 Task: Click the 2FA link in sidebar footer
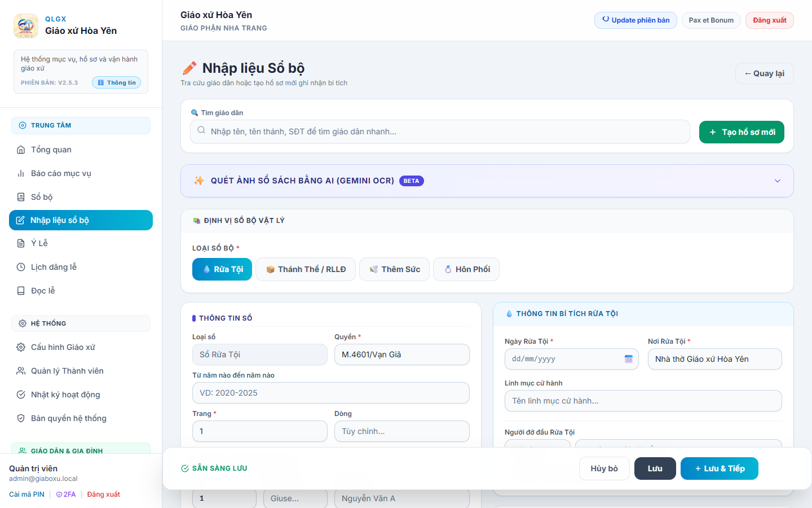coord(66,494)
